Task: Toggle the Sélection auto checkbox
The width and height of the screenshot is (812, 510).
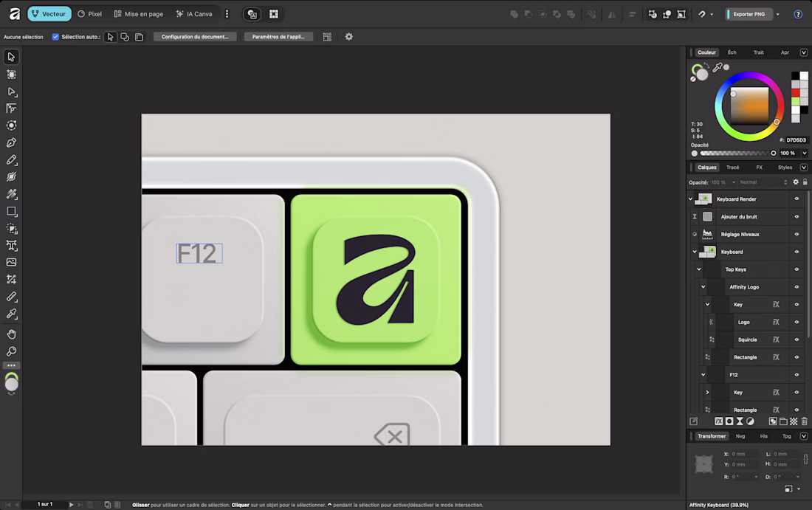Action: point(55,37)
